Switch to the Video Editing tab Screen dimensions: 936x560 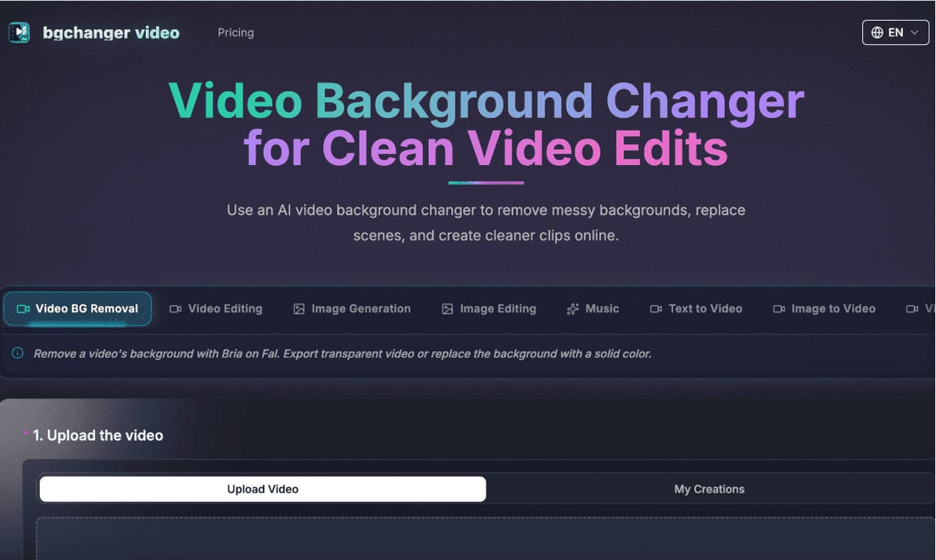click(x=216, y=309)
